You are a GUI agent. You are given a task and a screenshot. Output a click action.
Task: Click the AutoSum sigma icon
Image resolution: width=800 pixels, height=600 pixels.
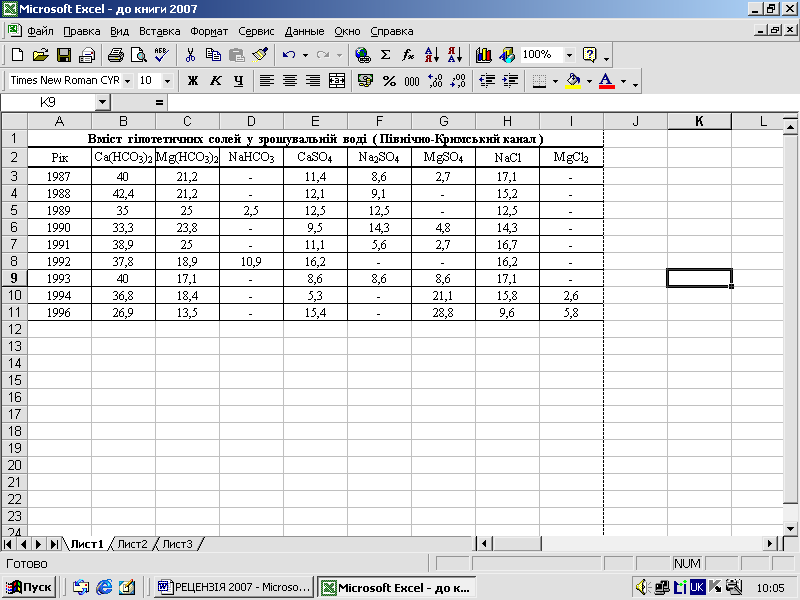tap(386, 55)
